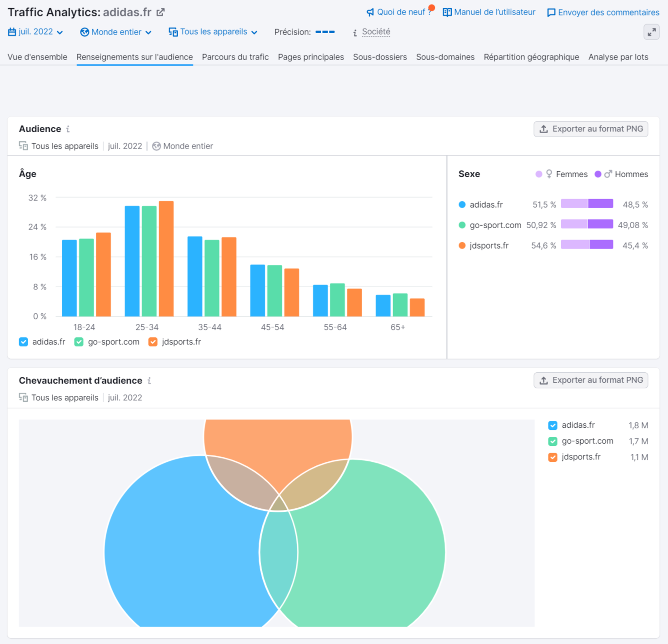Viewport: 668px width, 644px height.
Task: Click globe icon in Audience subtitle row
Action: [x=156, y=146]
